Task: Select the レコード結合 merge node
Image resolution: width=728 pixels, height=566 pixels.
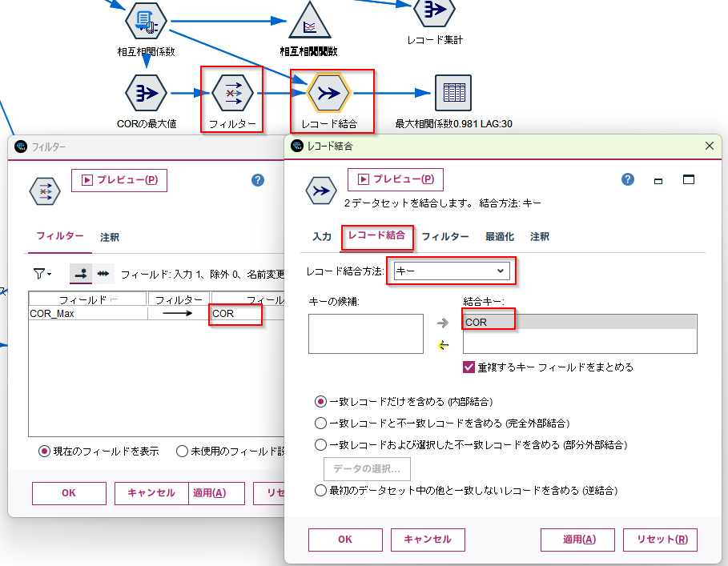Action: point(329,93)
